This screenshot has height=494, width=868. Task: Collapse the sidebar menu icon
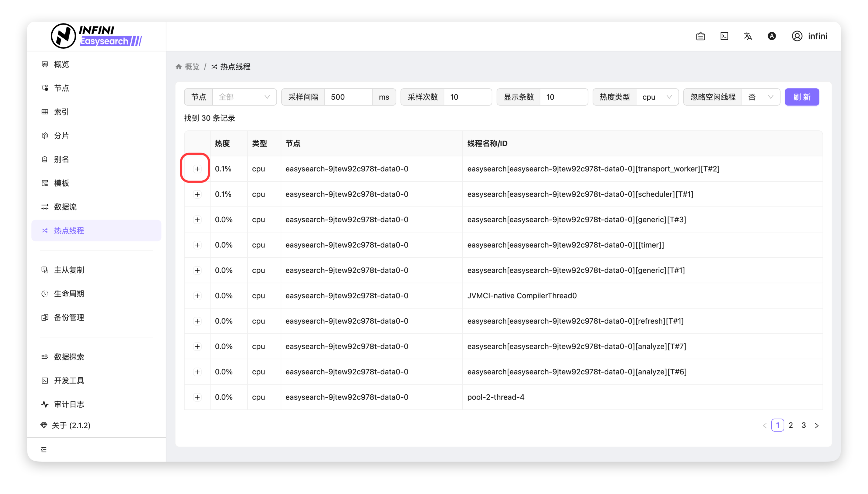(44, 449)
